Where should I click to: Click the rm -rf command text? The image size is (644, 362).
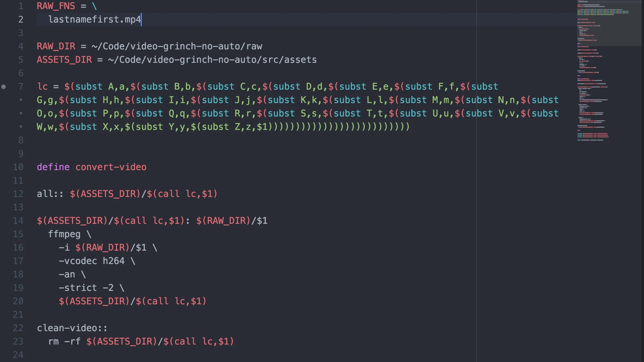(64, 341)
